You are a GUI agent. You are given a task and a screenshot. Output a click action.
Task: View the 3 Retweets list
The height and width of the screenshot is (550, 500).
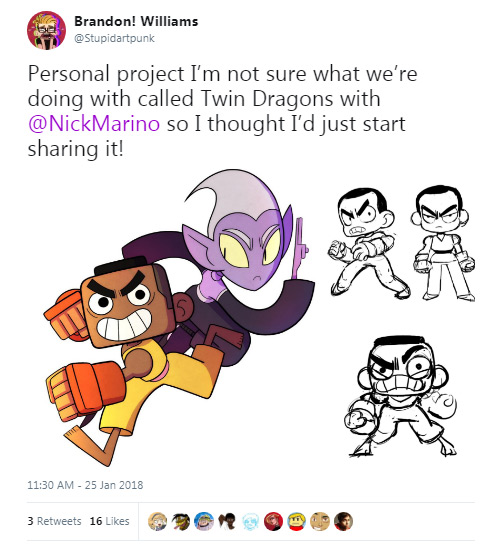[54, 521]
